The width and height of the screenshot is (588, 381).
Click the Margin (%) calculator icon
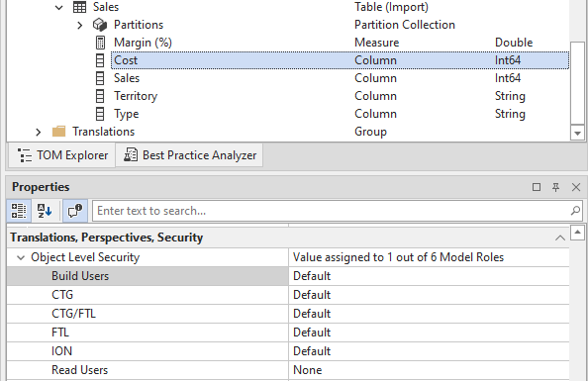click(x=100, y=43)
